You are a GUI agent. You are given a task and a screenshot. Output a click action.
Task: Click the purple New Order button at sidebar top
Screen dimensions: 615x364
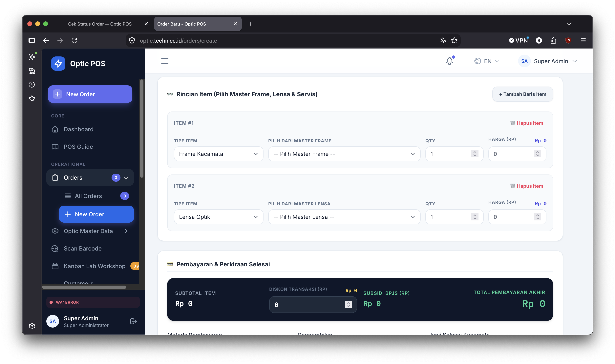pos(90,94)
